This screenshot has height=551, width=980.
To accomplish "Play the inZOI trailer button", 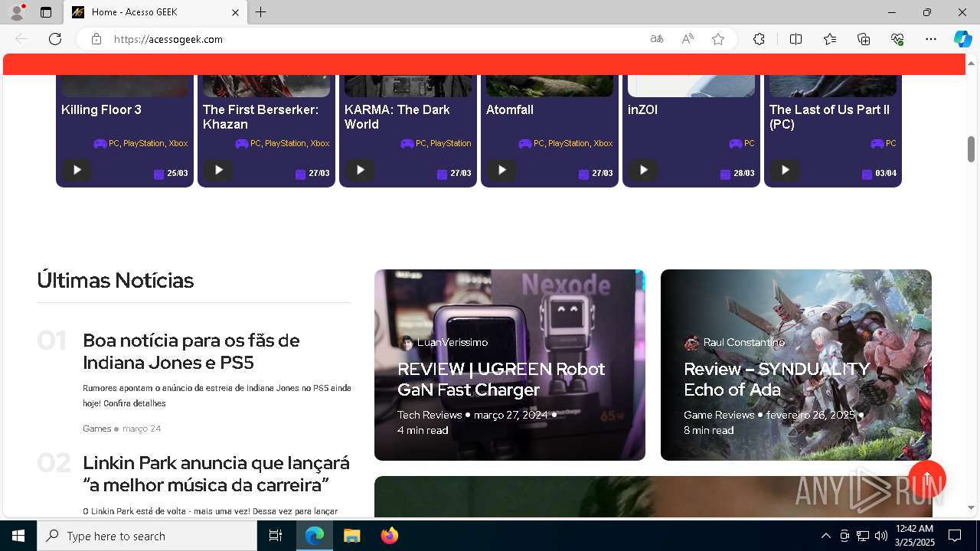I will click(x=643, y=170).
